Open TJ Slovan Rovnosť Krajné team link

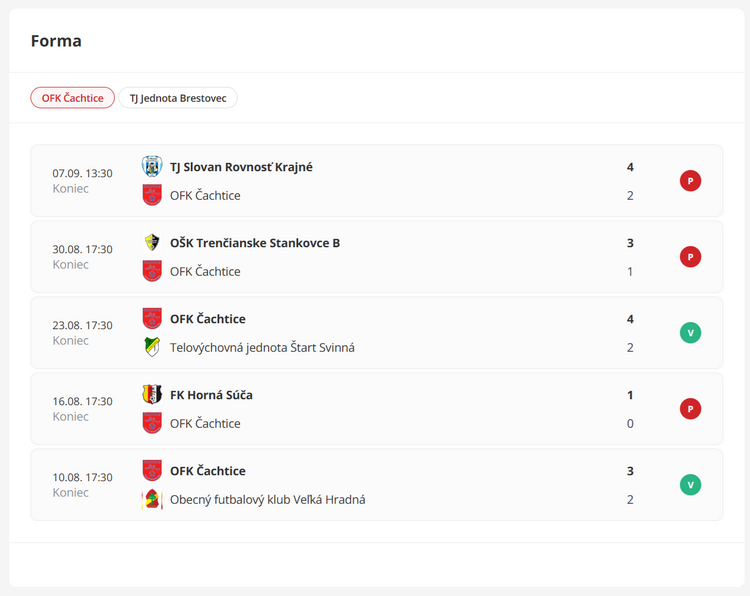point(241,167)
